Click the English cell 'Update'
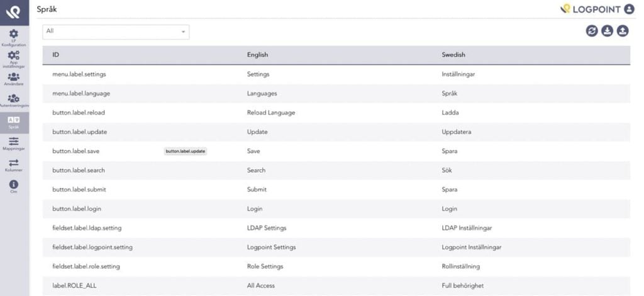Viewport: 644px width, 296px height. coord(257,132)
